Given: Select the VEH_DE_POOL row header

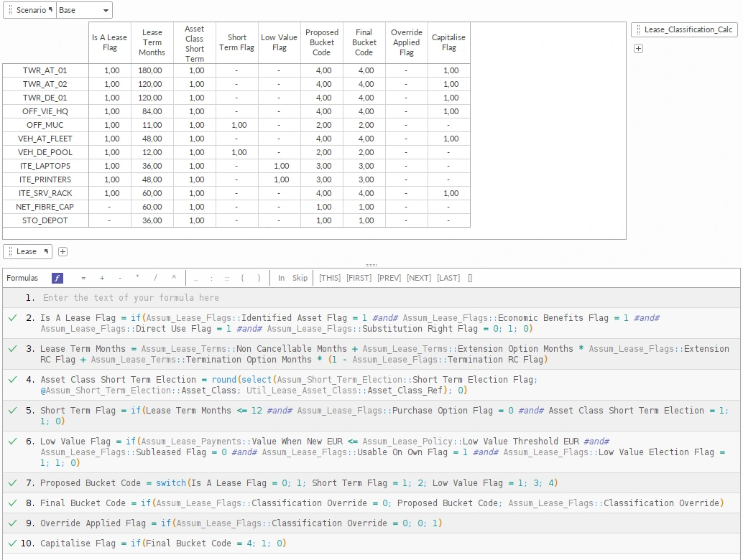Looking at the screenshot, I should (x=45, y=152).
